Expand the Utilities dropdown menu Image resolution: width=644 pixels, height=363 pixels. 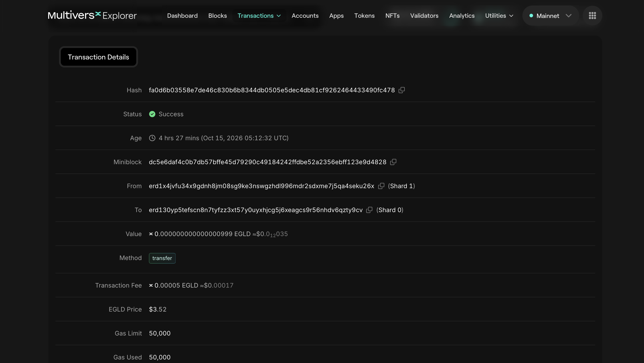point(499,16)
